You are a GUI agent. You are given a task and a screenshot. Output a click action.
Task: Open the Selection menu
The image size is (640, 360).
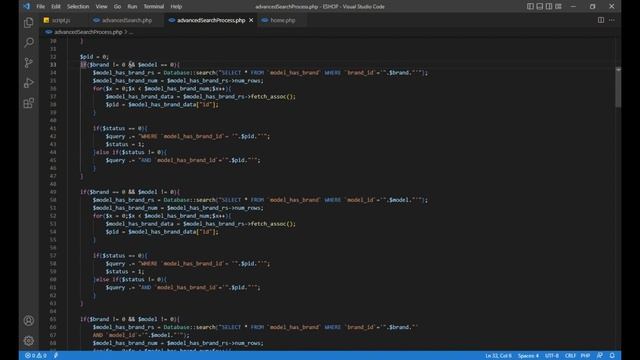point(78,7)
